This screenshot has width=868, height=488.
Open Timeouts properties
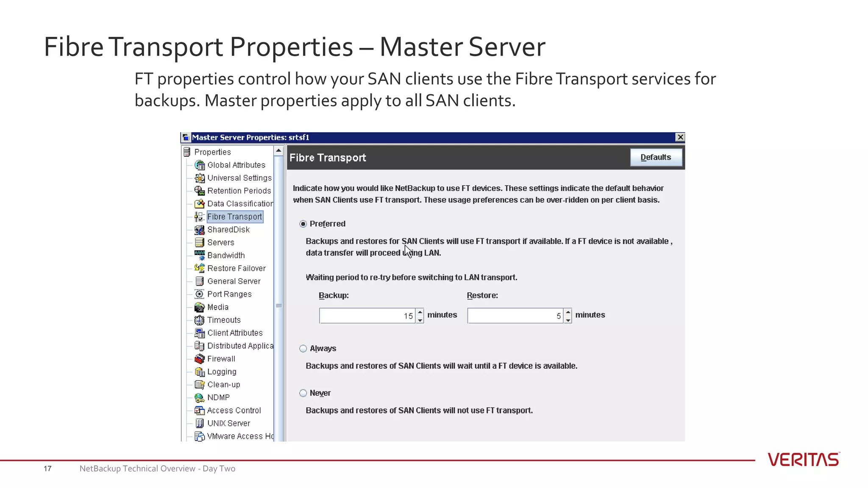pyautogui.click(x=224, y=320)
